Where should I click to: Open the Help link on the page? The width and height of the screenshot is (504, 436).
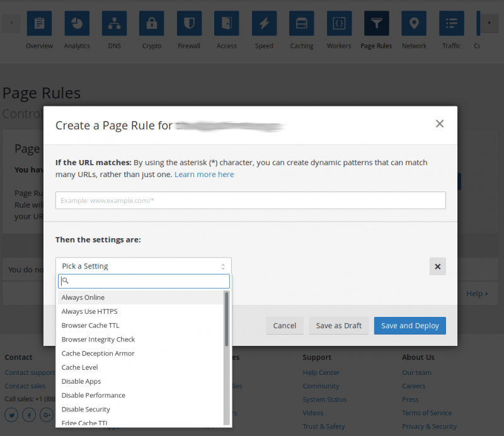click(477, 294)
